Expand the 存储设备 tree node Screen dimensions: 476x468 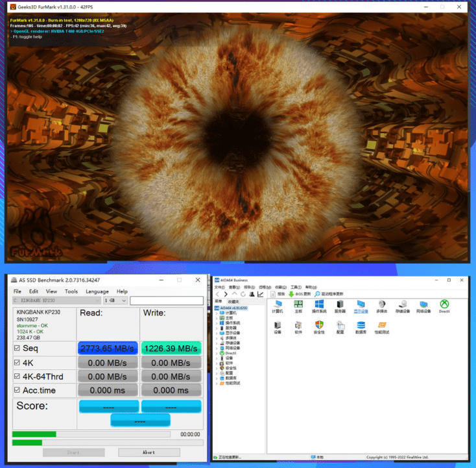point(217,343)
